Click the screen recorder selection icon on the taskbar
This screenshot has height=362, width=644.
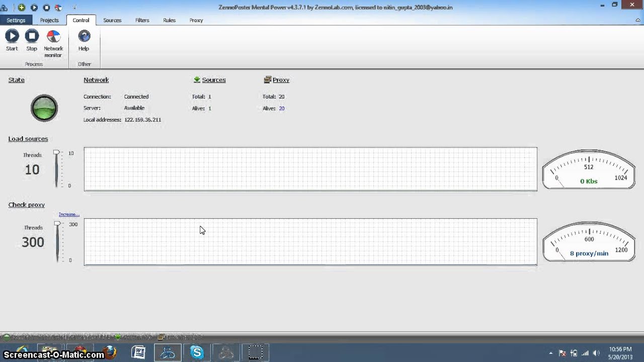click(x=256, y=352)
